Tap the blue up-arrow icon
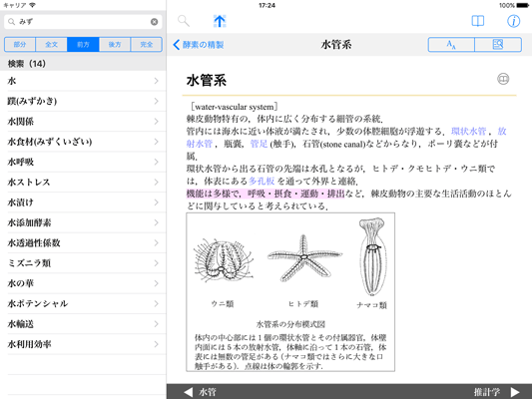The image size is (532, 399). 220,21
